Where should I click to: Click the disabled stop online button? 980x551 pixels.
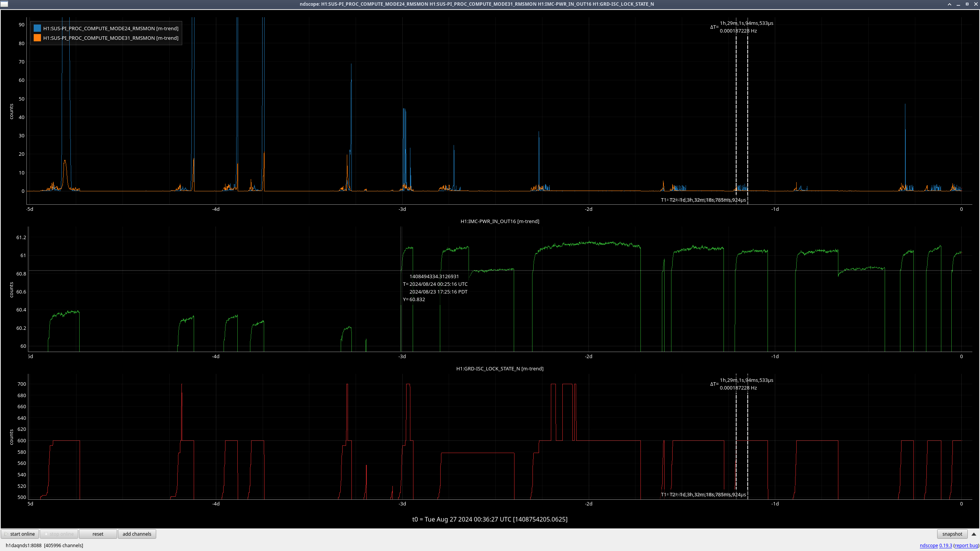tap(59, 534)
